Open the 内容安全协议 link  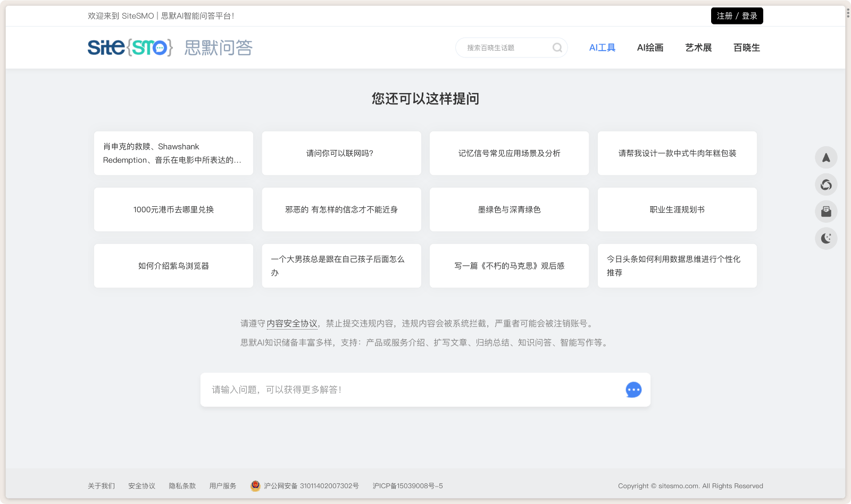coord(292,323)
